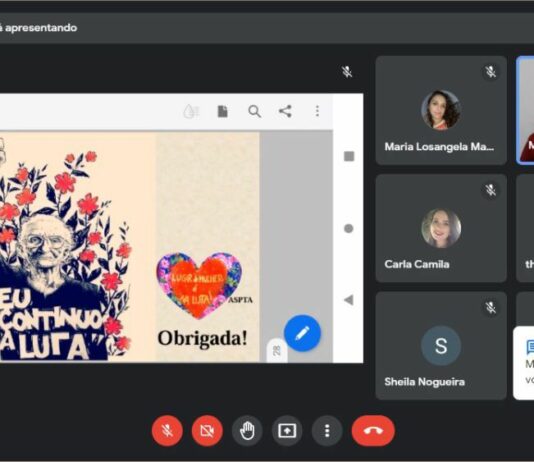534x462 pixels.
Task: Click the S avatar of Sheila Nogueira
Action: tap(441, 346)
